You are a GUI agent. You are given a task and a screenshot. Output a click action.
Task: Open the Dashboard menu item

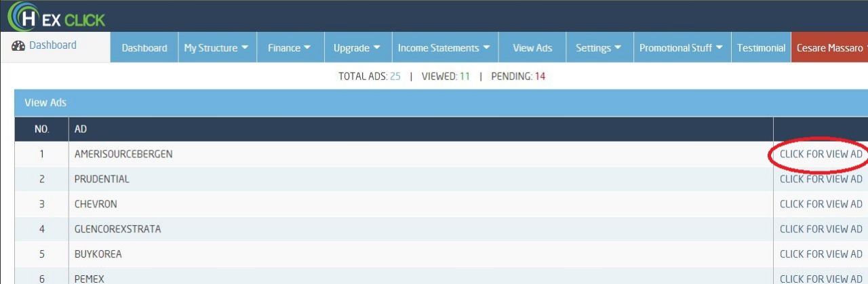[144, 48]
